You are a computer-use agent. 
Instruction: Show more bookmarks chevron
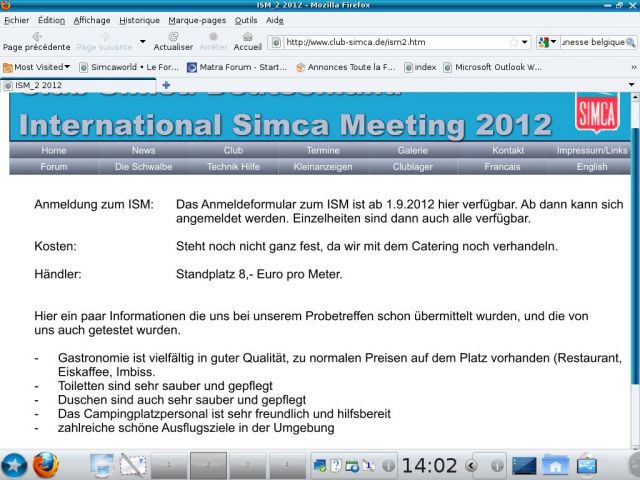click(633, 67)
